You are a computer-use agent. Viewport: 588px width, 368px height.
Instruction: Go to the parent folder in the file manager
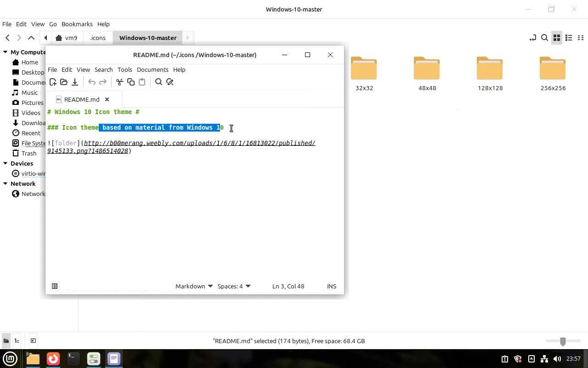(31, 38)
